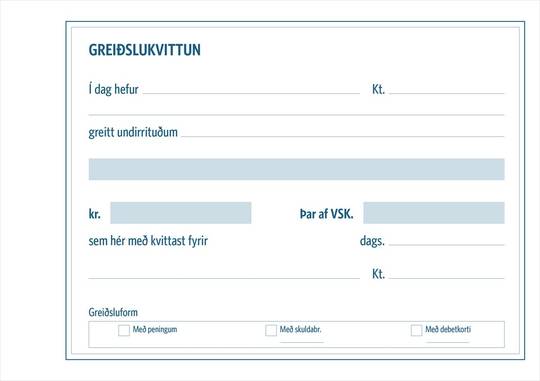Check the Með skuldabr. checkbox
The image size is (540, 381).
coord(271,330)
